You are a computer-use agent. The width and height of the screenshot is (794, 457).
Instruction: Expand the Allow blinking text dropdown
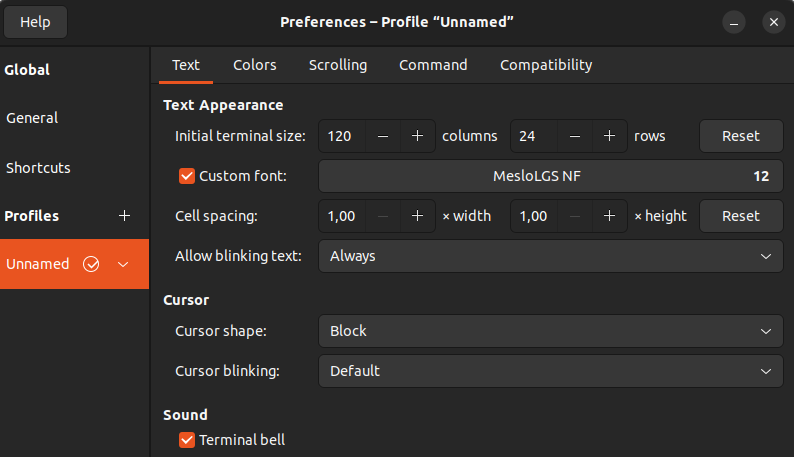pyautogui.click(x=550, y=256)
